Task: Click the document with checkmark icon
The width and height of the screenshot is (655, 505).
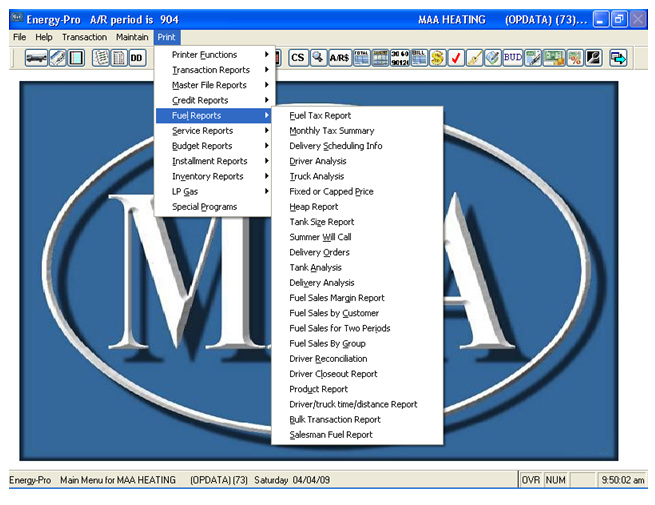Action: pyautogui.click(x=493, y=58)
